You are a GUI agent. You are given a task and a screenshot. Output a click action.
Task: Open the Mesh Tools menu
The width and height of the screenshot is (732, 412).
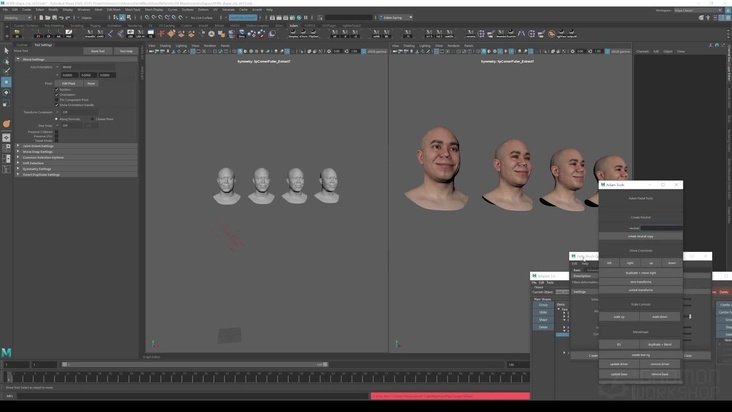133,9
